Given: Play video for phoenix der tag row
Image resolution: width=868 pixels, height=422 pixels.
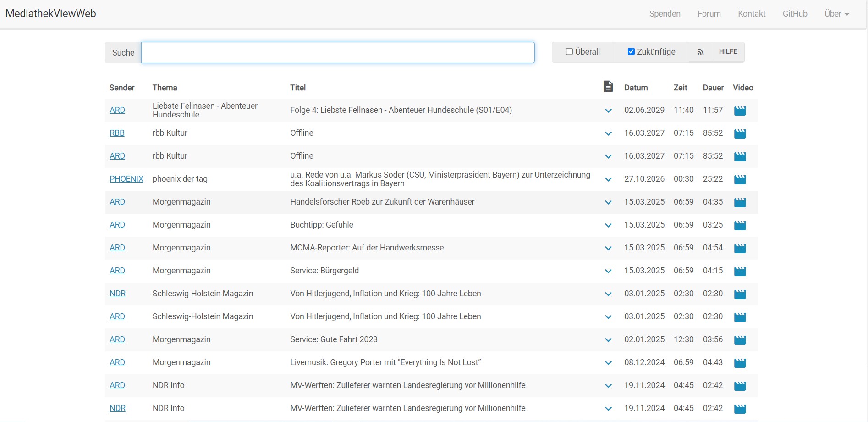Looking at the screenshot, I should coord(740,179).
